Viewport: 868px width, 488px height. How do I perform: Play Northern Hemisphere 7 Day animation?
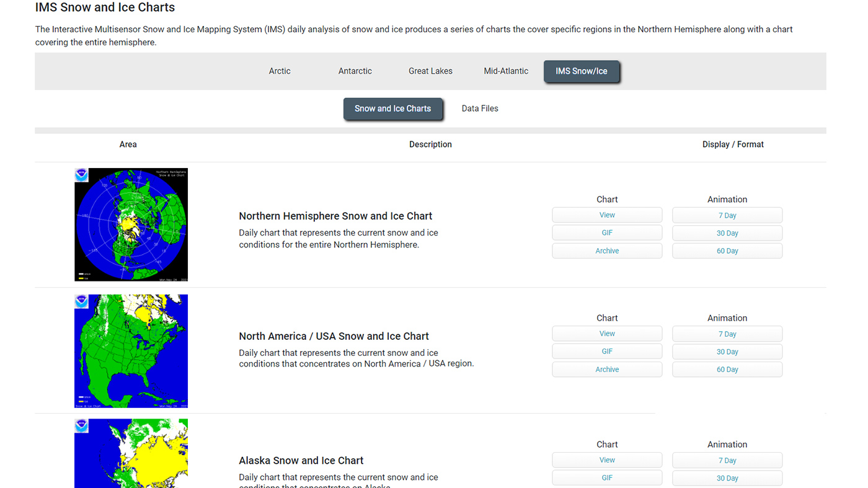pos(727,216)
